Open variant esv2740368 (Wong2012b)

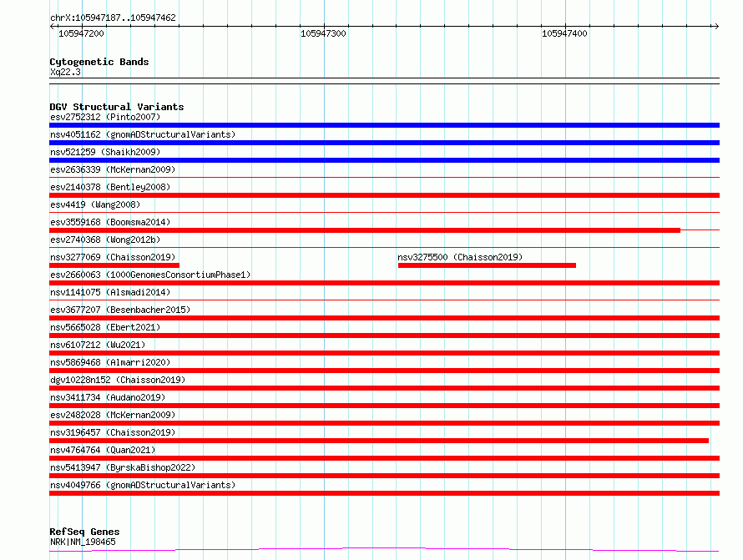pos(105,240)
